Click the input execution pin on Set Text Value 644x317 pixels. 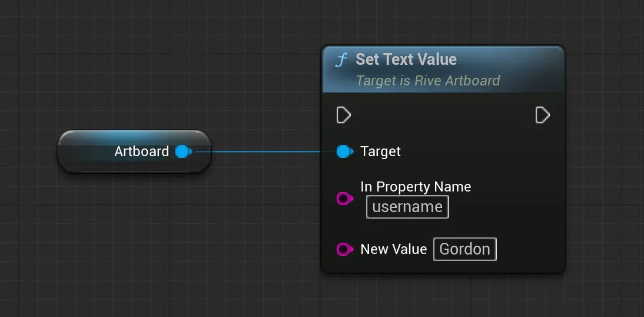click(x=343, y=115)
